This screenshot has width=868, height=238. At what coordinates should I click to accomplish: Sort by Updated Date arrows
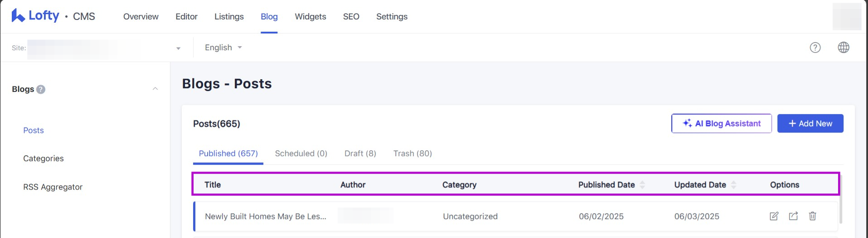pyautogui.click(x=733, y=185)
